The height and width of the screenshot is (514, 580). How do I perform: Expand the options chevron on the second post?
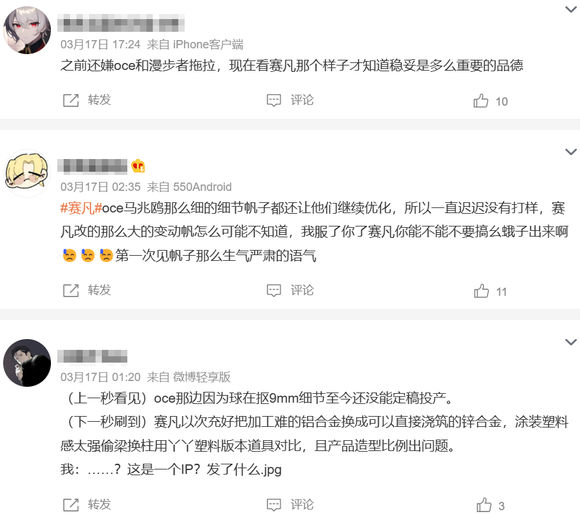571,152
